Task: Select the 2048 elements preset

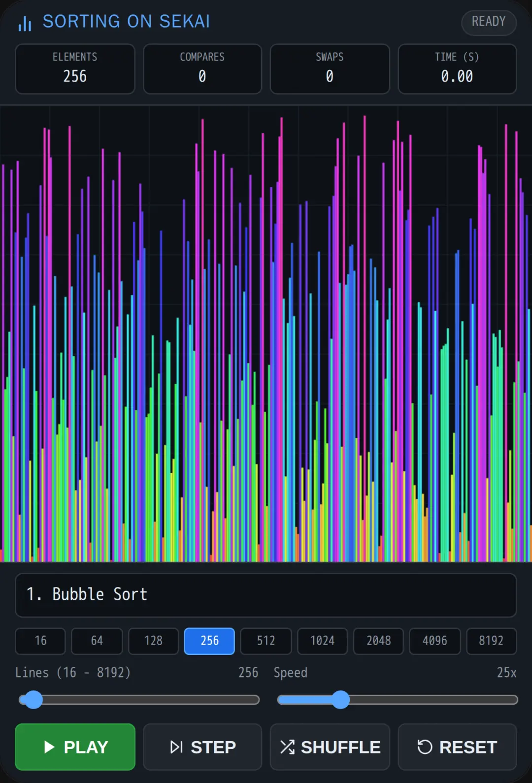Action: (x=378, y=641)
